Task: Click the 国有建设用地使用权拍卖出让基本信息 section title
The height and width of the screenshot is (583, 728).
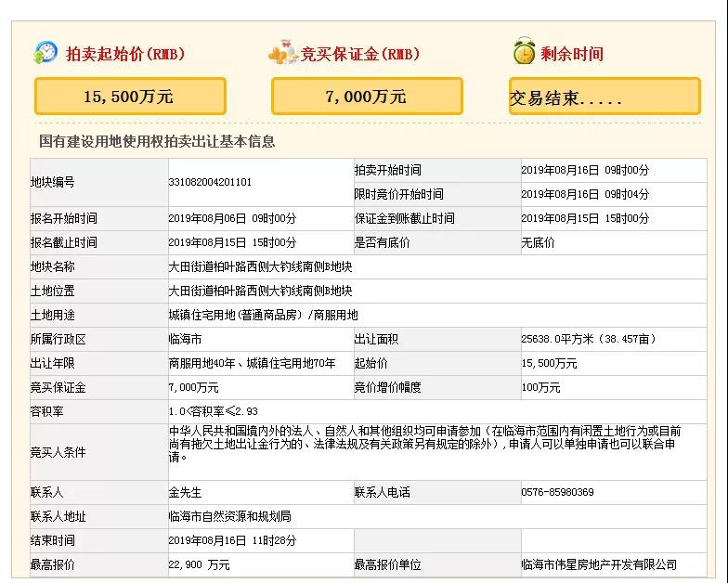Action: (157, 142)
